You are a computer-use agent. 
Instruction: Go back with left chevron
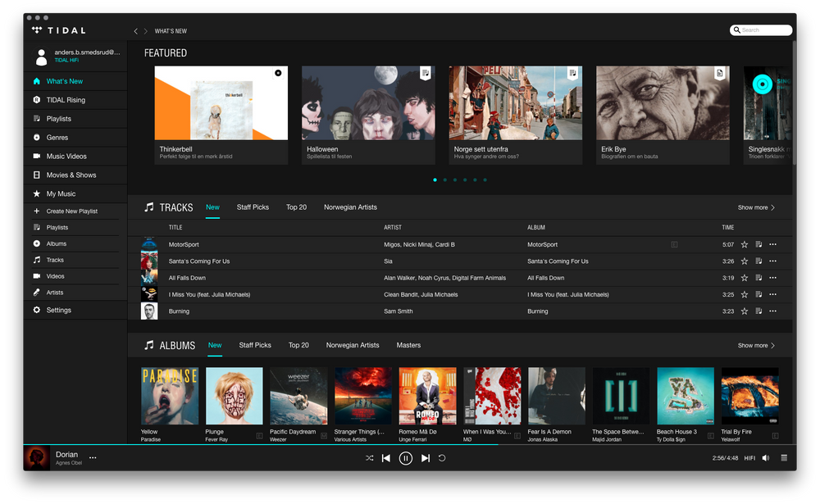click(135, 31)
